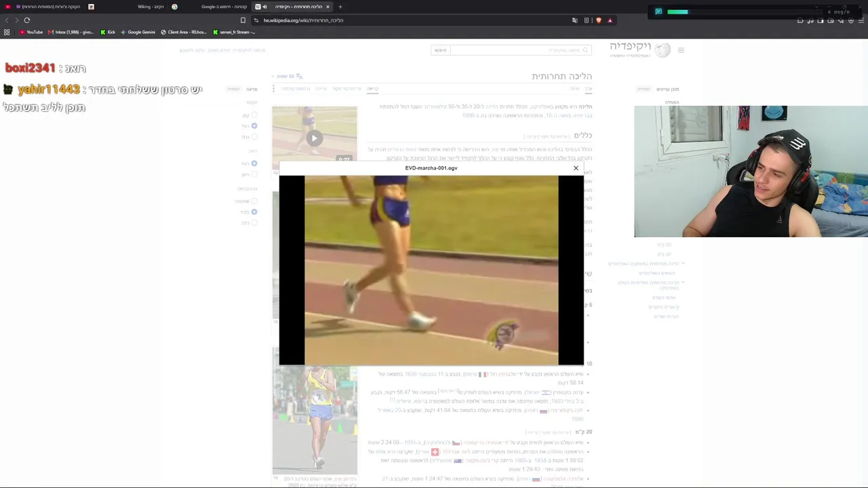
Task: Click the translate page icon in address bar
Action: [x=575, y=20]
